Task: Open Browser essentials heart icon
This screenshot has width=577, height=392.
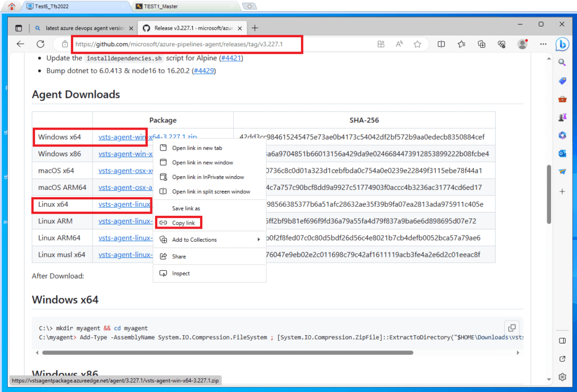Action: point(501,44)
